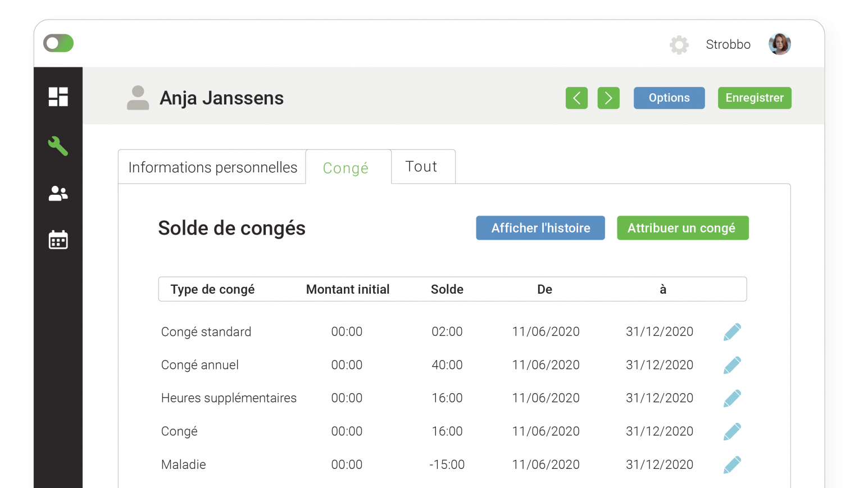Open the user profile picture menu

[780, 44]
